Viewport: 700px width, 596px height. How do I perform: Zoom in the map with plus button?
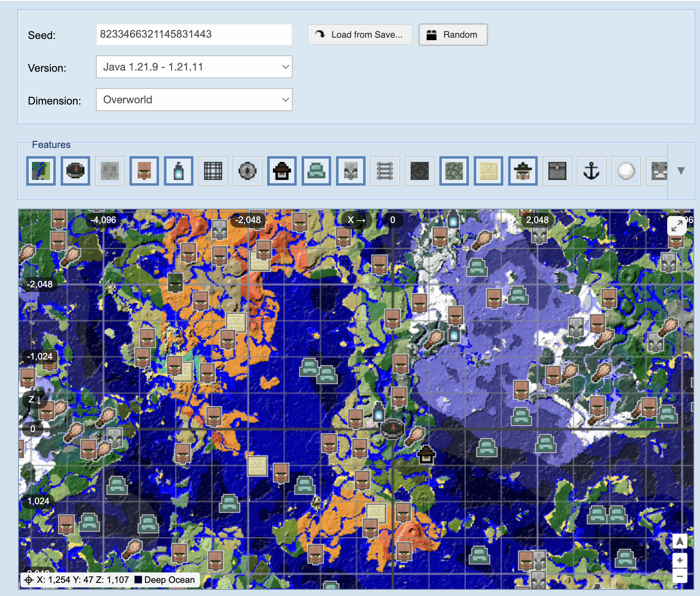coord(680,560)
